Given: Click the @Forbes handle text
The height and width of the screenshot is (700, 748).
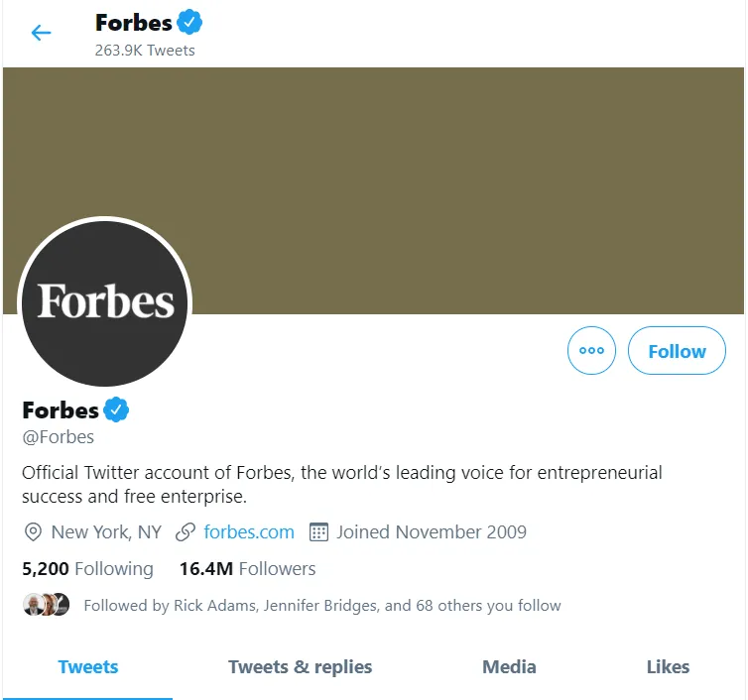Looking at the screenshot, I should click(x=59, y=437).
